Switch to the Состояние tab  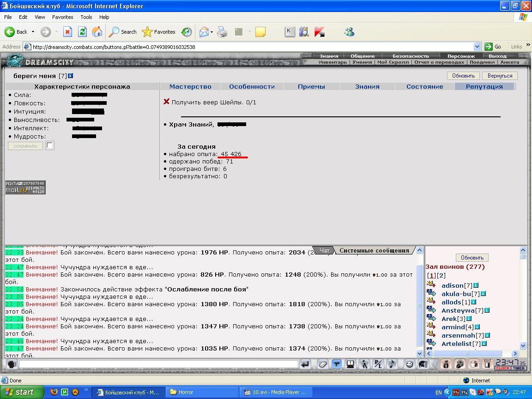coord(424,86)
